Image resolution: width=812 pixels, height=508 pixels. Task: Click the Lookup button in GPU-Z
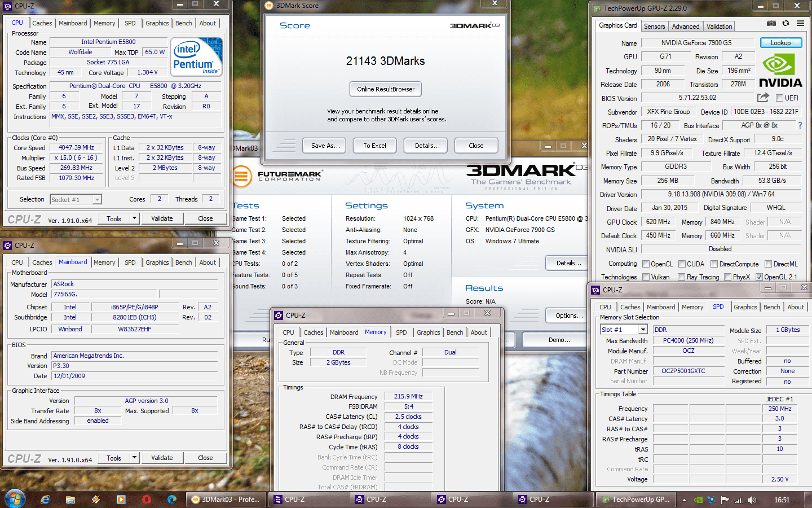(x=780, y=43)
